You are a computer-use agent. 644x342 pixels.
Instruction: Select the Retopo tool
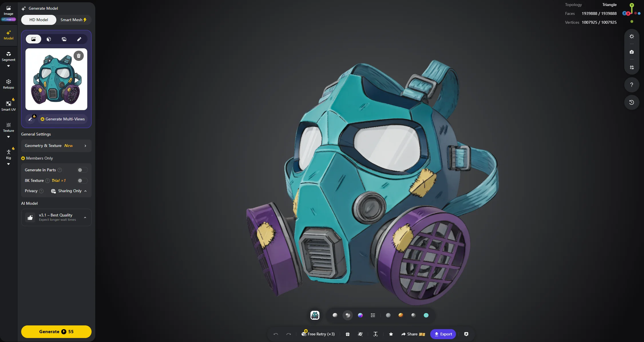click(x=9, y=84)
